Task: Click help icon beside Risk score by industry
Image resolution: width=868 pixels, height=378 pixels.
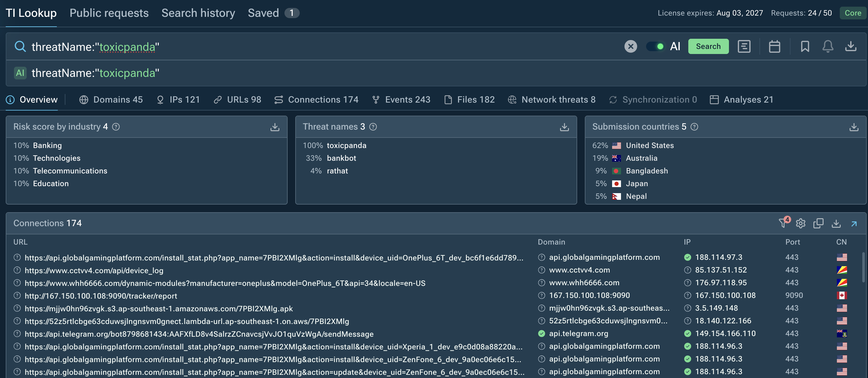Action: click(x=116, y=127)
